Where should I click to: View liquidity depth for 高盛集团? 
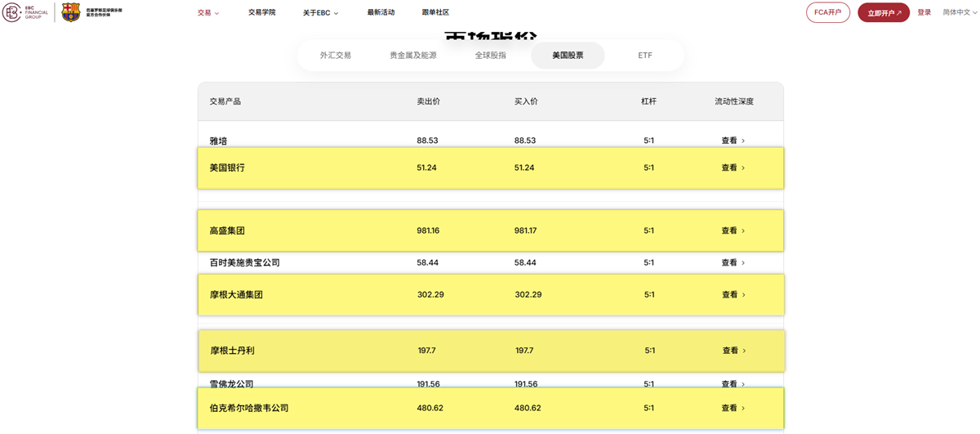[733, 230]
